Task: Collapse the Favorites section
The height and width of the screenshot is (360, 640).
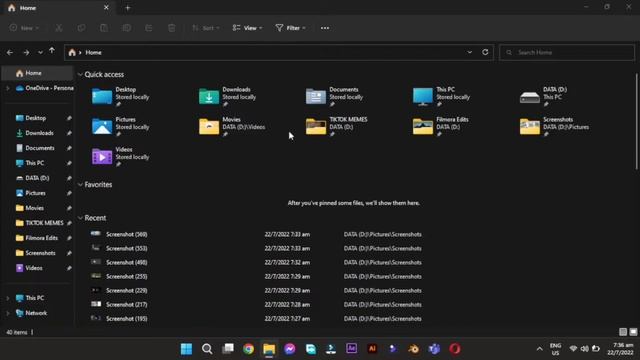Action: pos(80,185)
